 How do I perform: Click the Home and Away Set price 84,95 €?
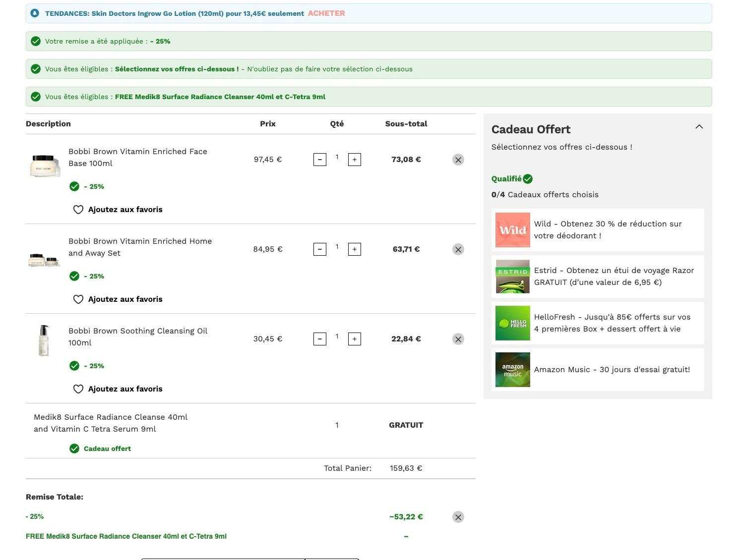(268, 249)
